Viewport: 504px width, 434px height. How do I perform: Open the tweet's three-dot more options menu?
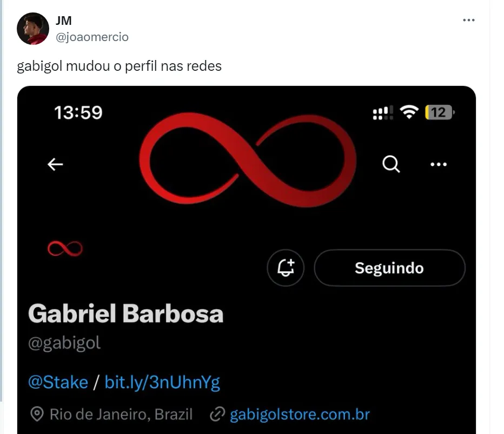(x=469, y=20)
